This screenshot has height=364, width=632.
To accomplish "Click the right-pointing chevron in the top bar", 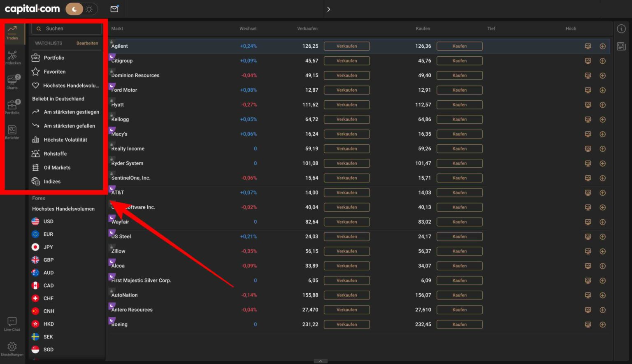I will tap(329, 9).
